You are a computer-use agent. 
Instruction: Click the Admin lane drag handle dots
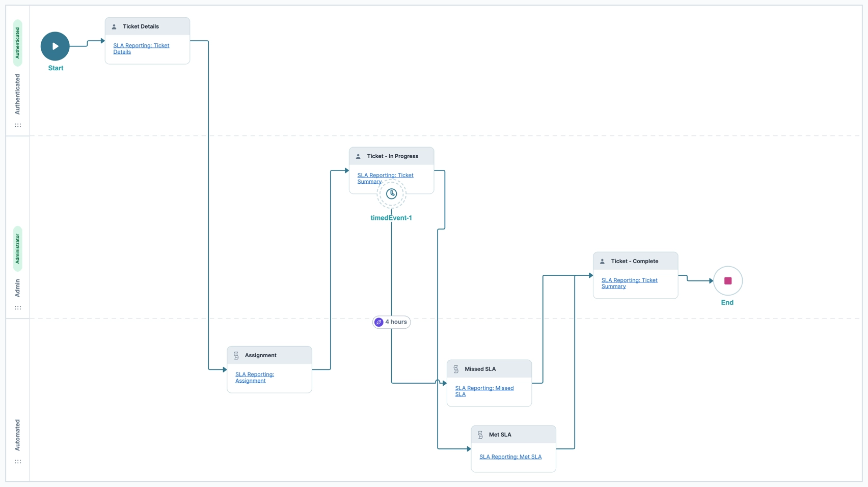click(18, 307)
